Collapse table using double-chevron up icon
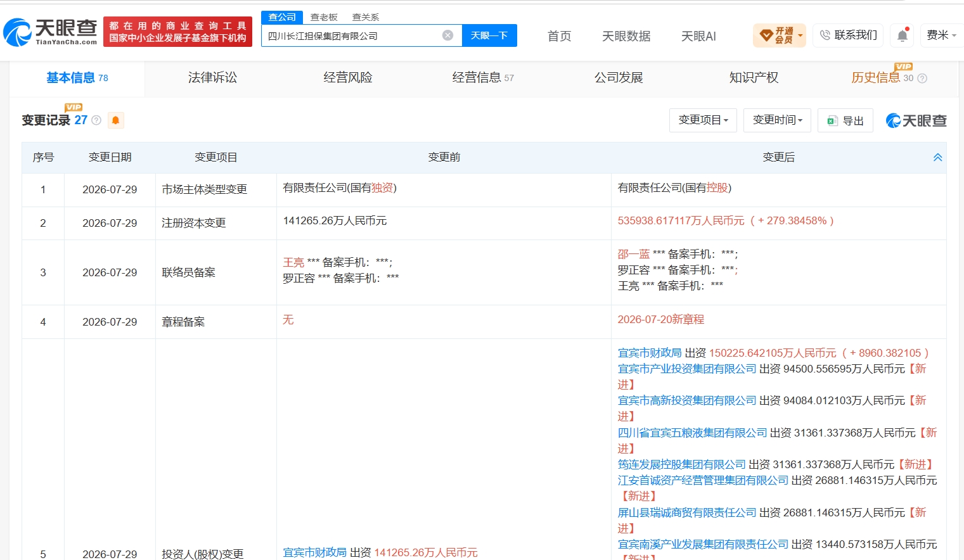Viewport: 964px width, 560px height. pyautogui.click(x=937, y=158)
